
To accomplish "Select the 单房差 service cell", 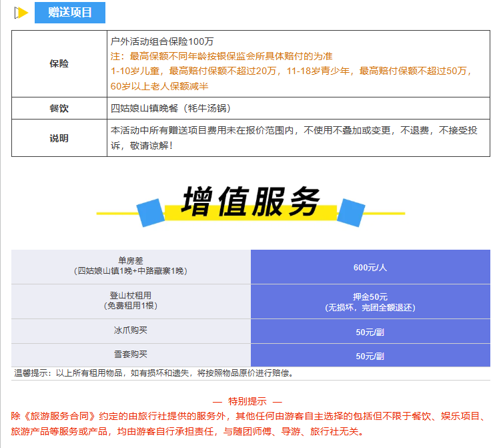I will pyautogui.click(x=131, y=266).
